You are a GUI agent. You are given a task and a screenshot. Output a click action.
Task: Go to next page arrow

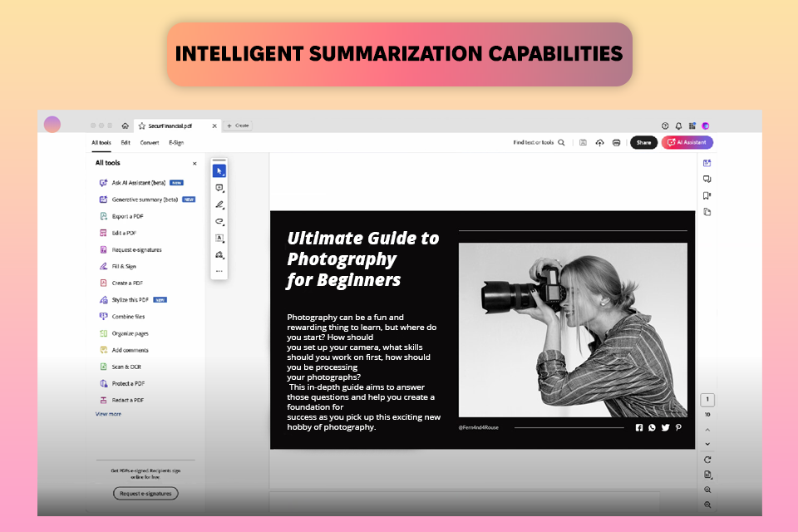[707, 444]
